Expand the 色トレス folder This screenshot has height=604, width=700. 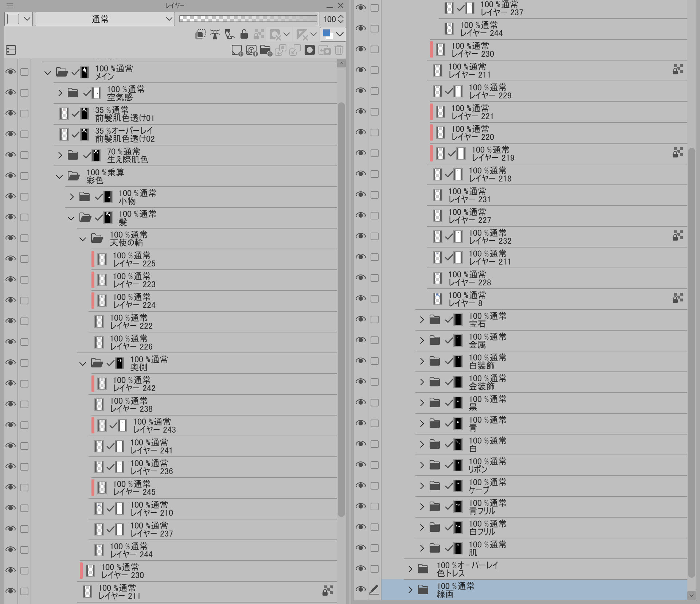point(410,569)
